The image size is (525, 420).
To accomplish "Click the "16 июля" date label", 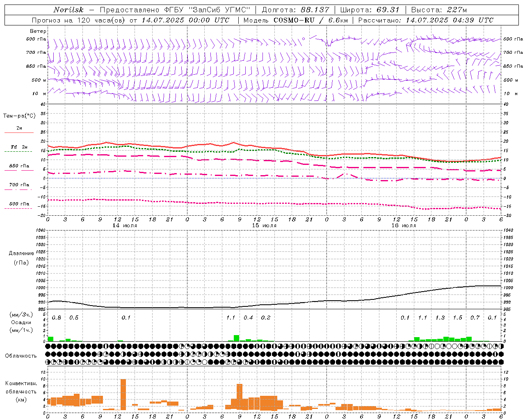I will click(404, 225).
